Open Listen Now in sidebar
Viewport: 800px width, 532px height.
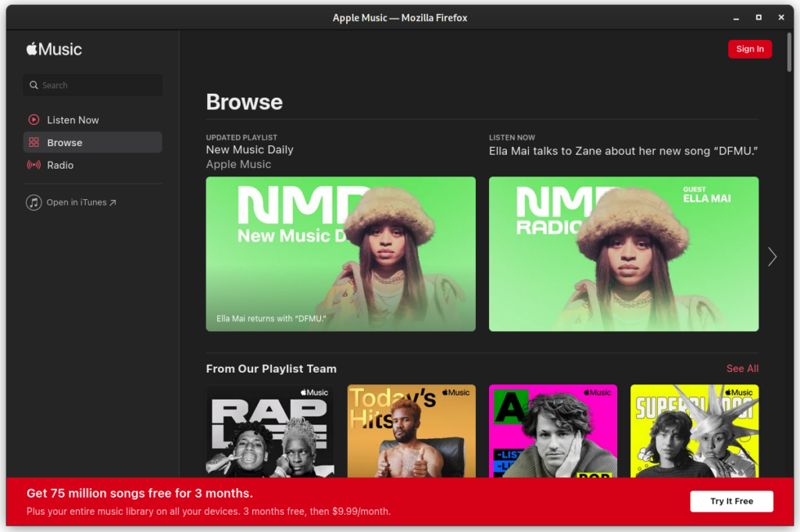pyautogui.click(x=93, y=120)
